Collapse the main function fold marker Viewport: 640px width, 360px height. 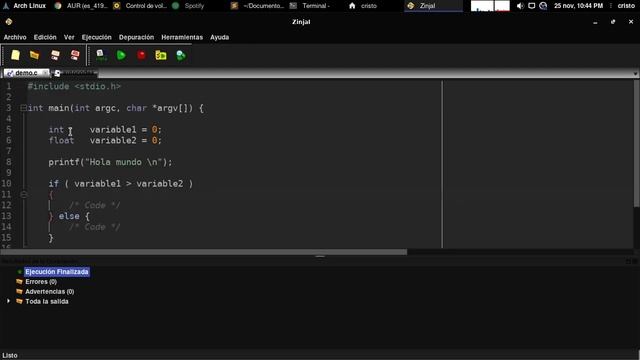point(23,108)
